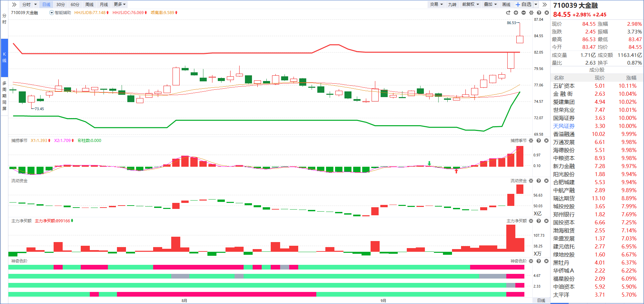Screen dimensions: 644x304
Task: Open 交易 dropdown menu
Action: [436, 4]
